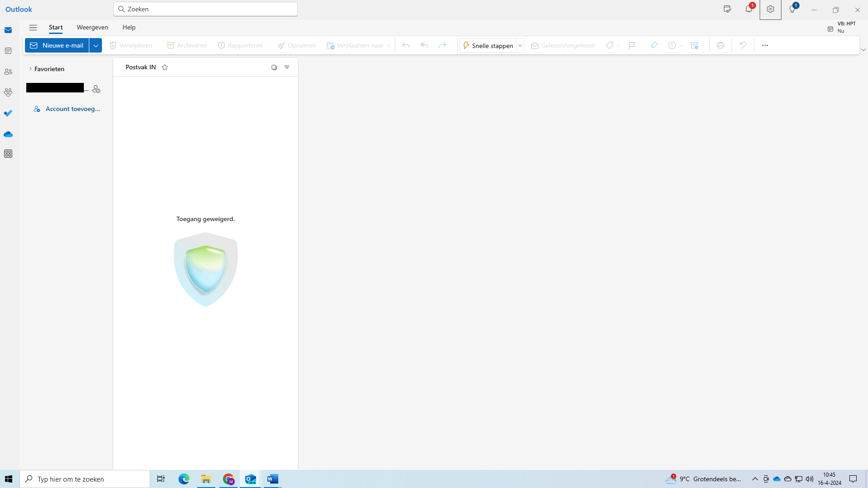Screen dimensions: 868x488
Task: Click in the Zoeken search field
Action: click(x=205, y=9)
